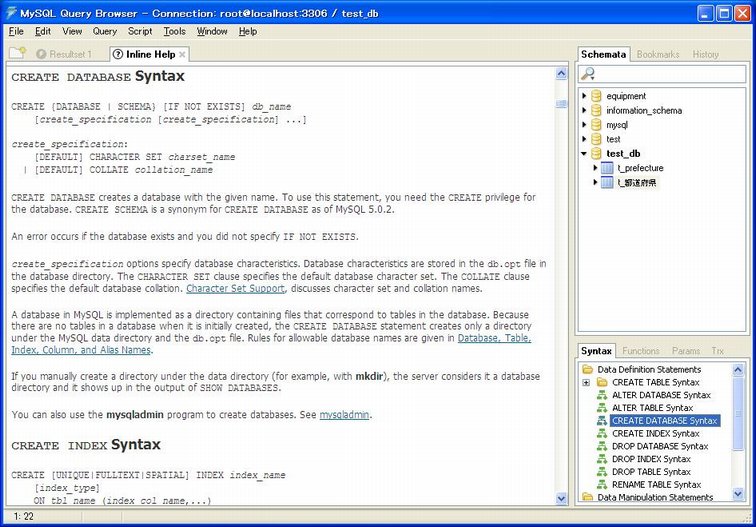Click the schemata search magnifier icon
Image resolution: width=756 pixels, height=527 pixels.
[x=587, y=74]
